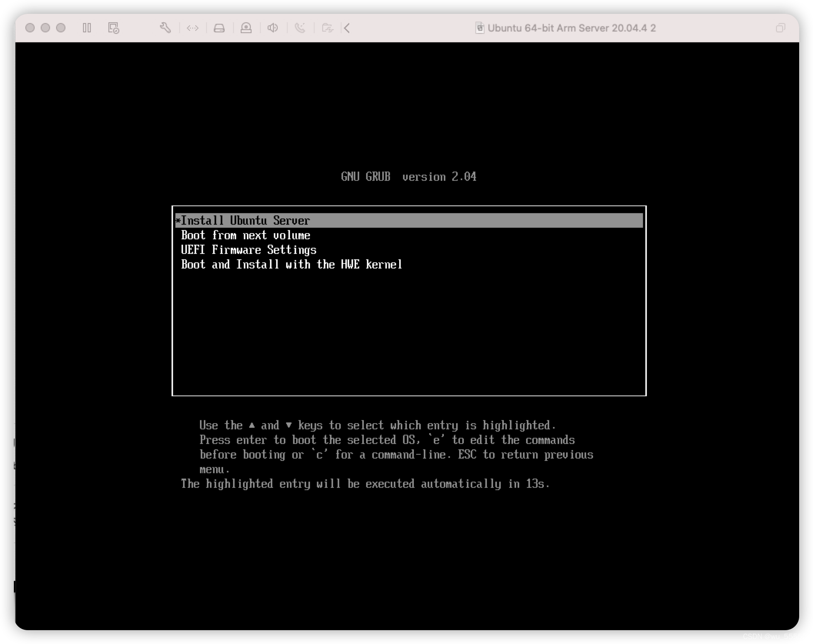
Task: Open the snapshots manager icon
Action: pyautogui.click(x=113, y=28)
